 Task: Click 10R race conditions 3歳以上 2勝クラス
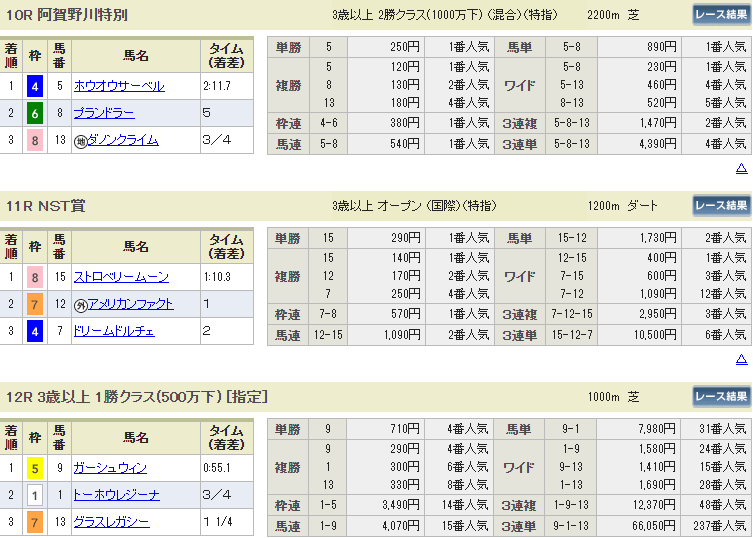pyautogui.click(x=445, y=15)
